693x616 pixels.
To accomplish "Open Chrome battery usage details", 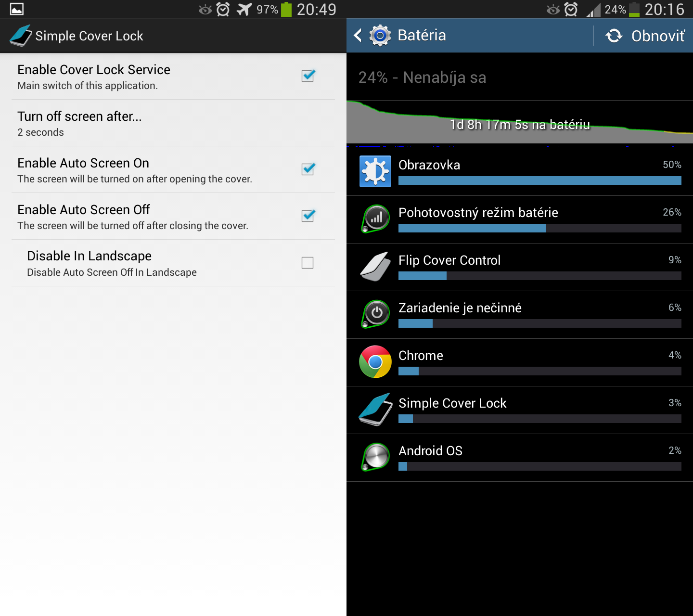I will click(x=520, y=362).
